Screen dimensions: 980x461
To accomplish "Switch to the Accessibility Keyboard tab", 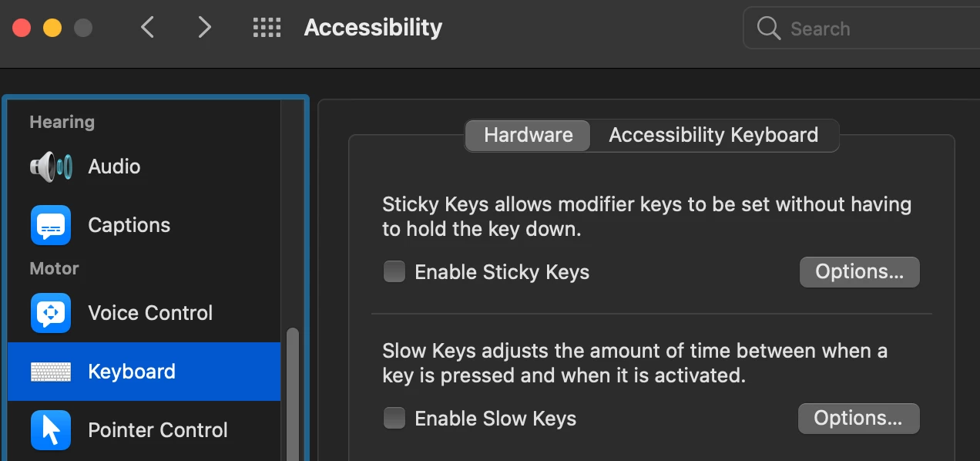I will coord(714,135).
